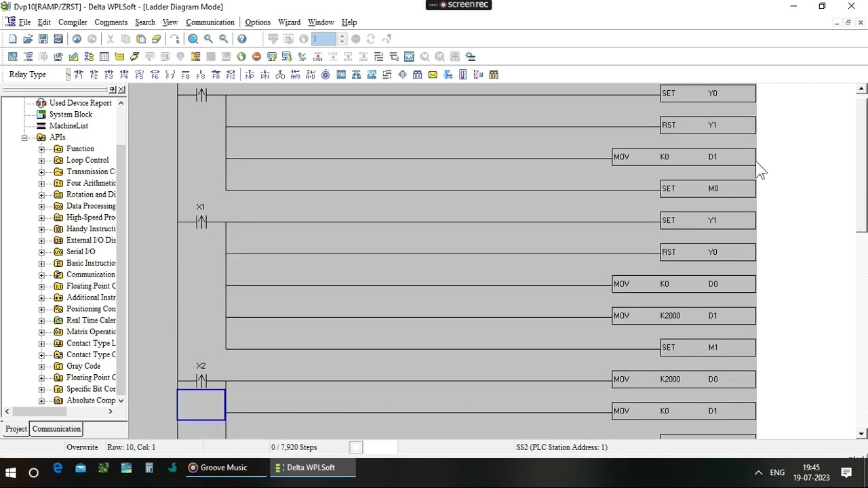
Task: Open the Options menu
Action: 258,22
